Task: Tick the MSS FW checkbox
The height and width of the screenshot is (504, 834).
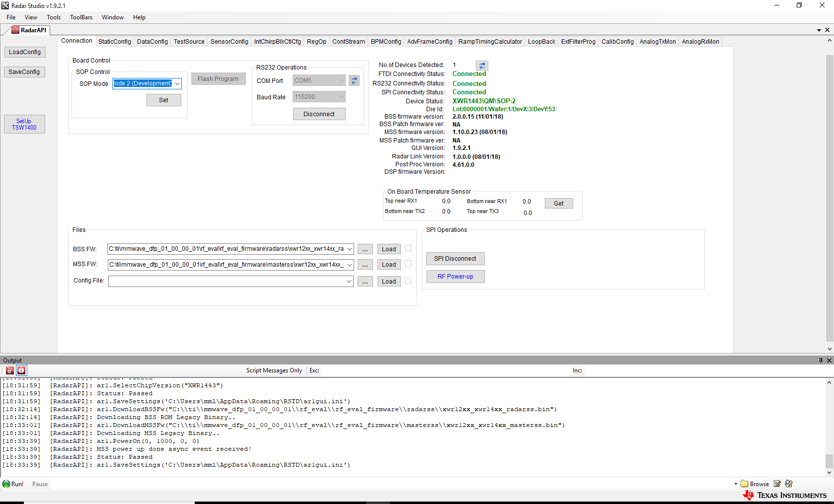Action: [408, 264]
